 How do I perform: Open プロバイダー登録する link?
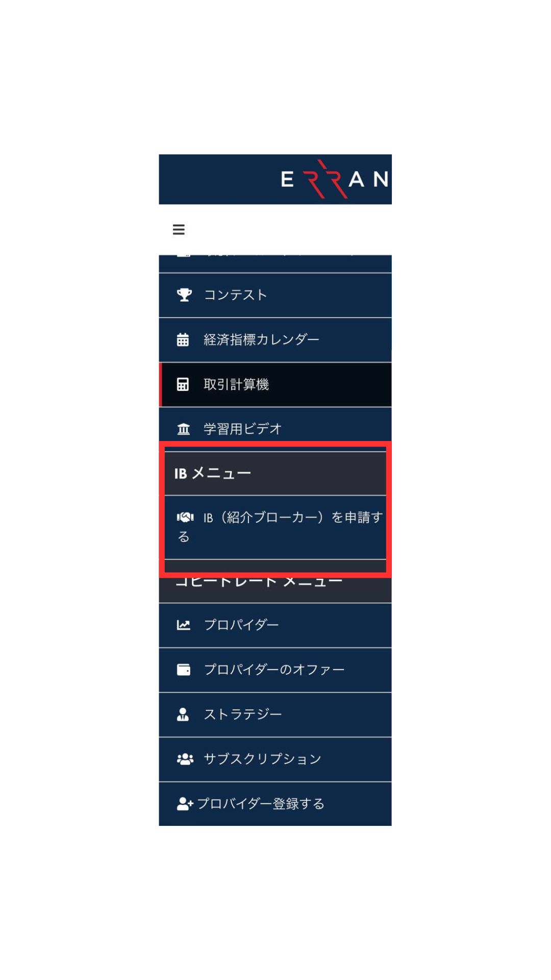[x=275, y=804]
